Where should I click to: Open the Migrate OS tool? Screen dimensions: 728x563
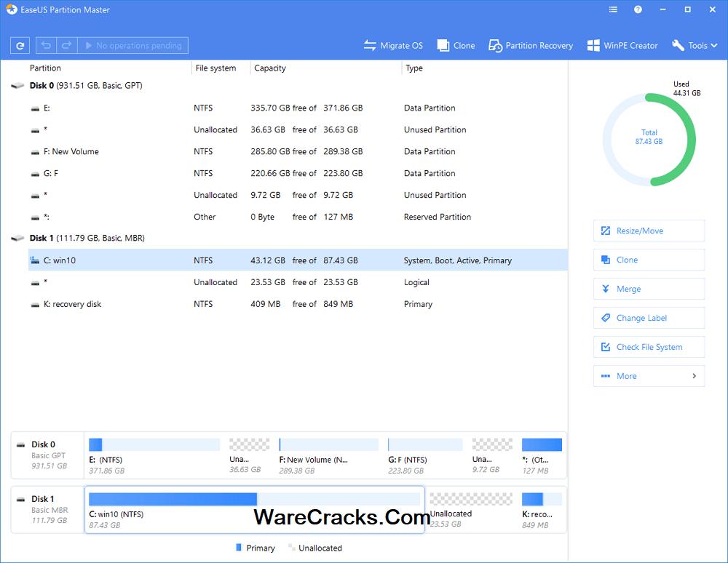click(393, 45)
